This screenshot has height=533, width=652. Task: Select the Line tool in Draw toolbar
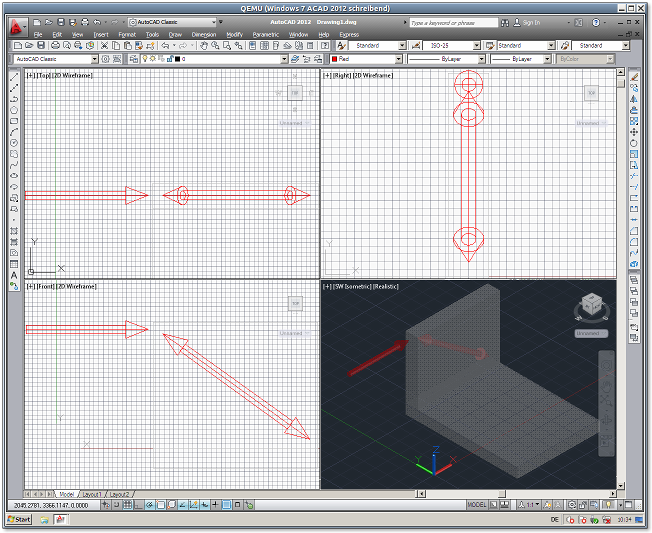(x=14, y=77)
